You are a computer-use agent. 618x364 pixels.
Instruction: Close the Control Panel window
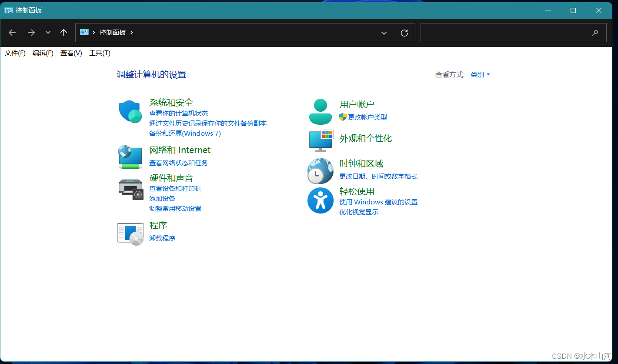(599, 10)
